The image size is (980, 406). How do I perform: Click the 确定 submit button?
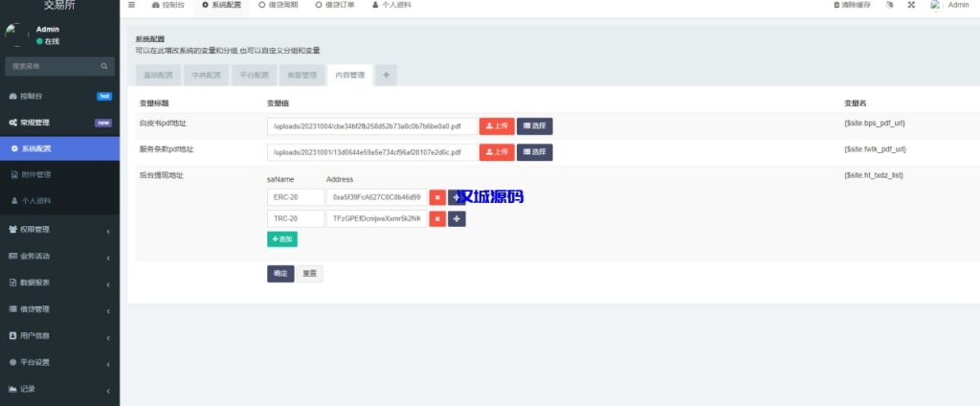[x=280, y=274]
